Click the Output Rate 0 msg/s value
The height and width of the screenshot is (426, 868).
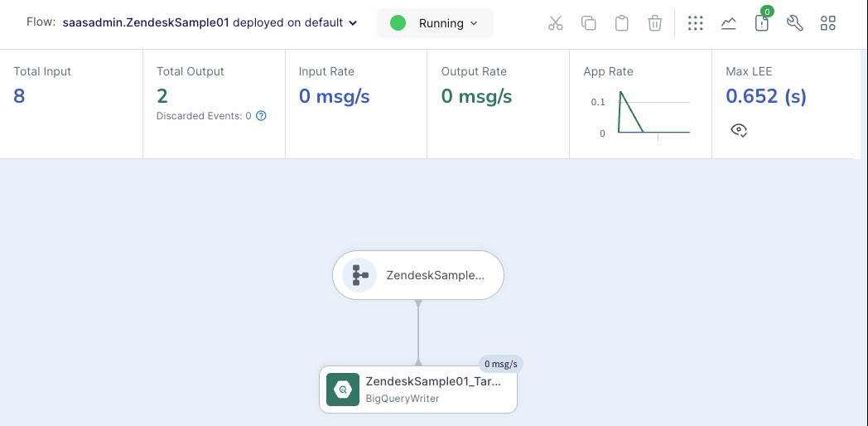tap(476, 96)
